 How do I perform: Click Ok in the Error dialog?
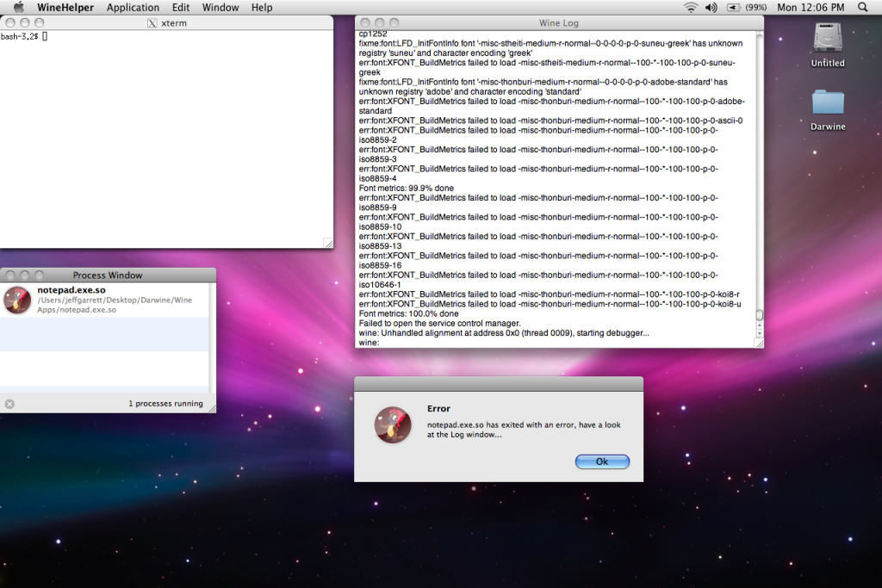point(602,461)
